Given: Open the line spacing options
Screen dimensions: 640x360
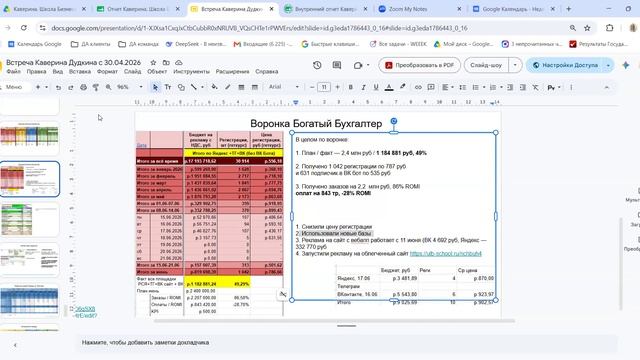Looking at the screenshot, I should click(x=462, y=87).
